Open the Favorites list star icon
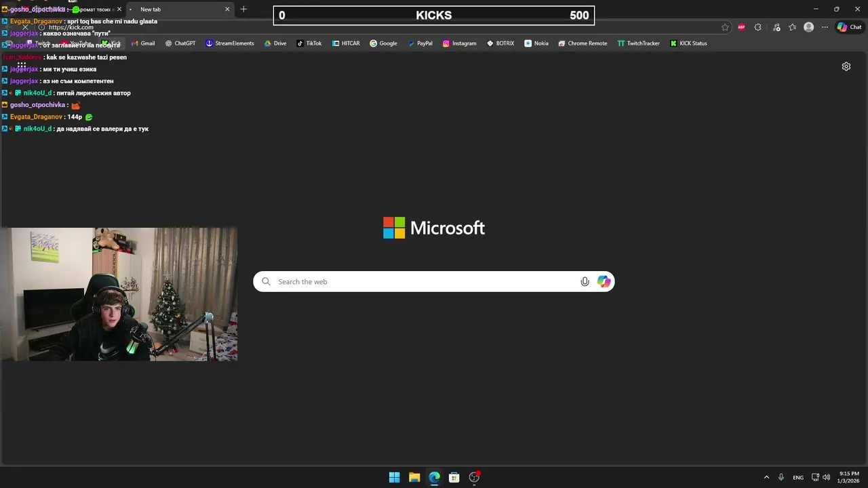Viewport: 868px width, 488px height. click(792, 27)
